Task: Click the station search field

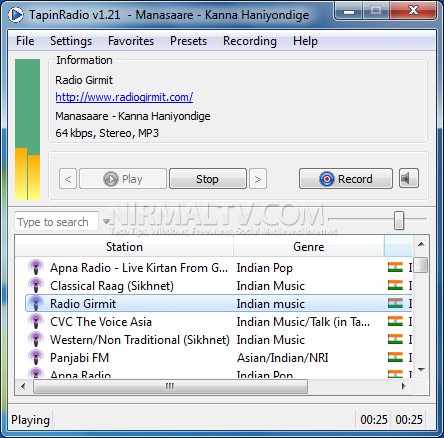Action: coord(56,222)
